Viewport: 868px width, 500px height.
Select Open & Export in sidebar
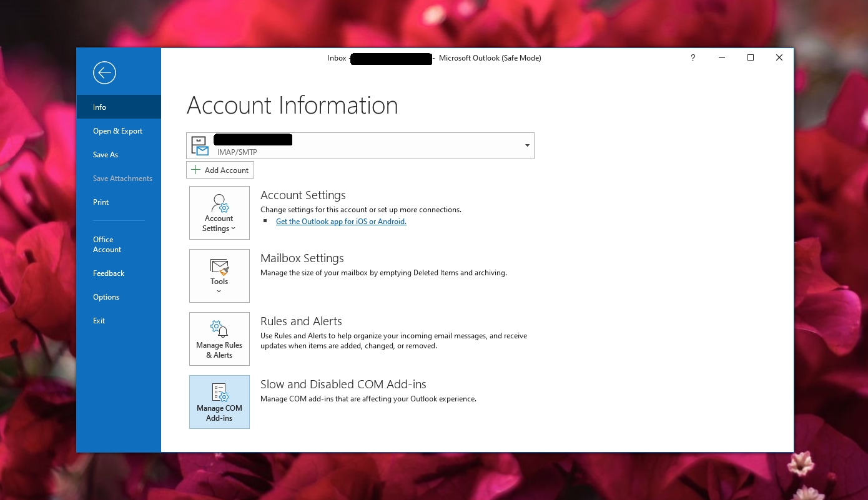[x=119, y=131]
